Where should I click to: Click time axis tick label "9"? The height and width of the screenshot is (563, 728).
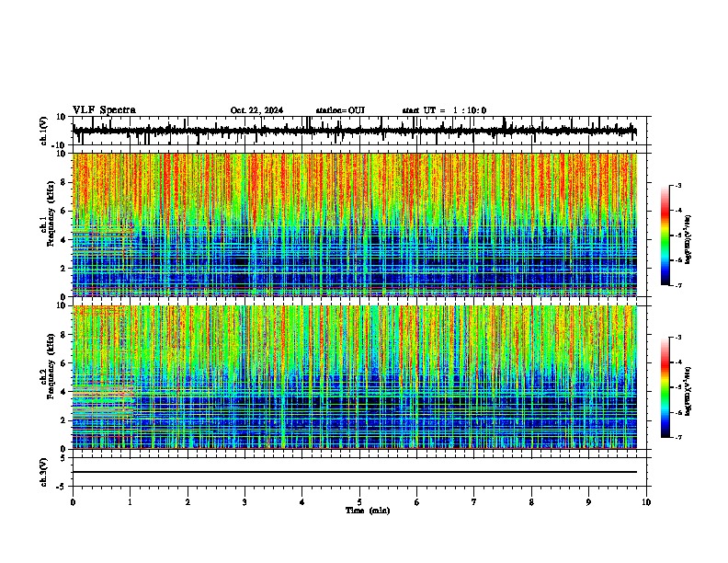[588, 502]
